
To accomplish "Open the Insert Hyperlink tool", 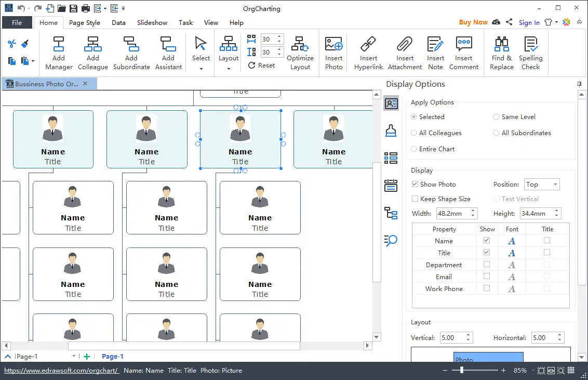I will 368,52.
